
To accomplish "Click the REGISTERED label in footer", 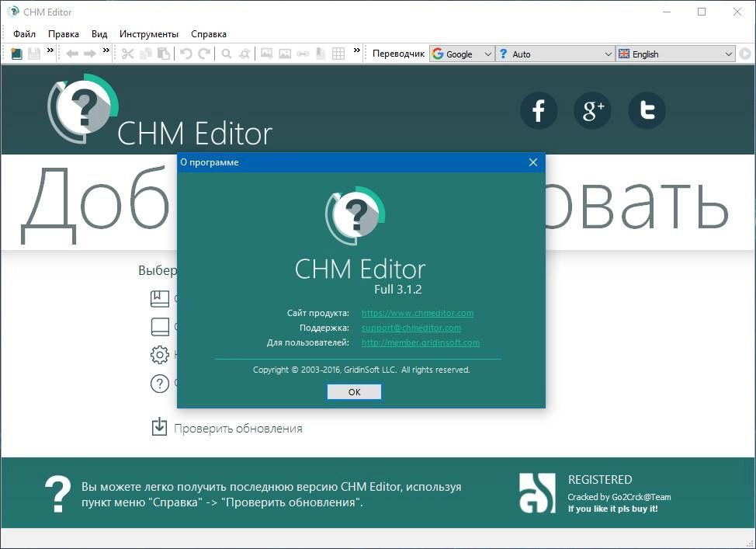I will 600,480.
